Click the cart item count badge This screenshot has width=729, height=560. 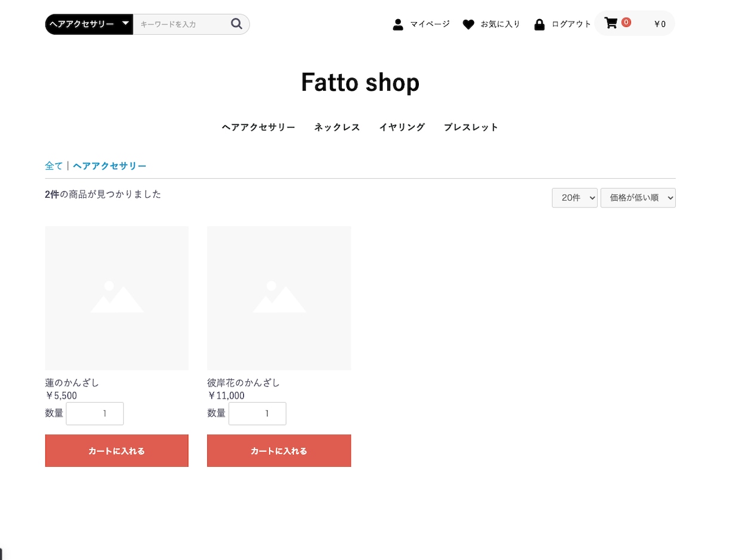tap(626, 22)
